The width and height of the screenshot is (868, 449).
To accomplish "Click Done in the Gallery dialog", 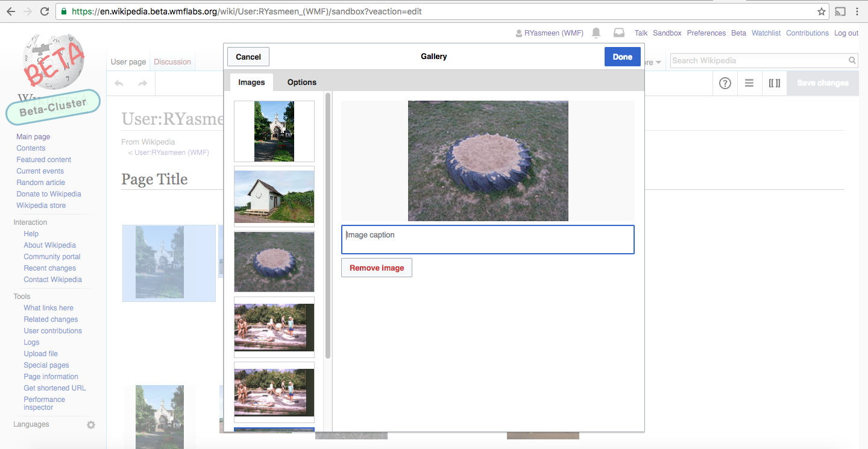I will [623, 57].
